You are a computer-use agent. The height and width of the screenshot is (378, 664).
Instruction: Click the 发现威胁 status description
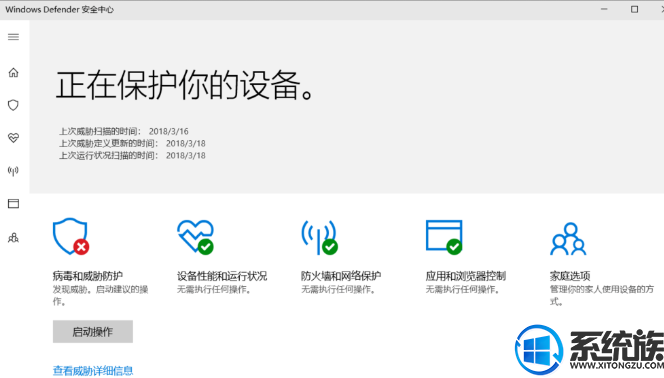click(x=100, y=295)
